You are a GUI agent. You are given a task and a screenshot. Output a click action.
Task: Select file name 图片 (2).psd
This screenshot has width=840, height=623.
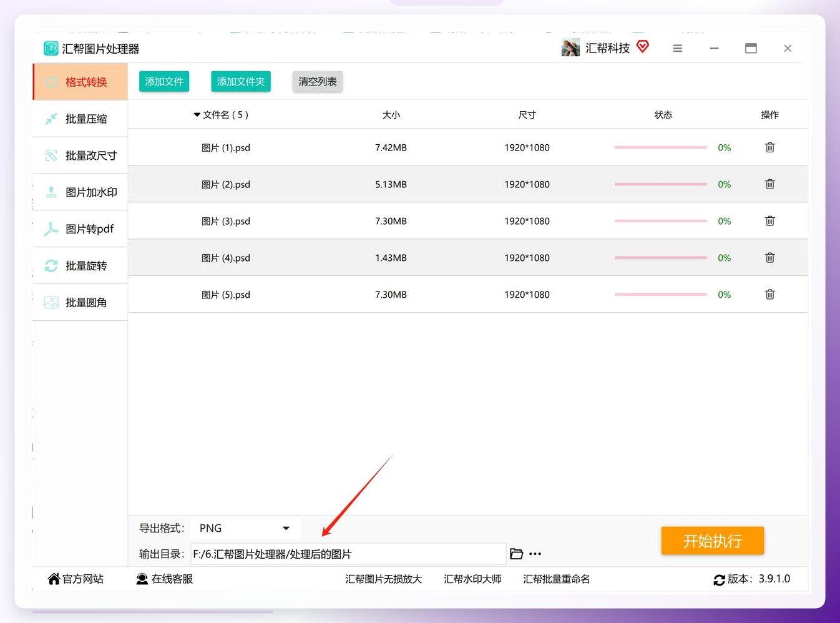[226, 185]
